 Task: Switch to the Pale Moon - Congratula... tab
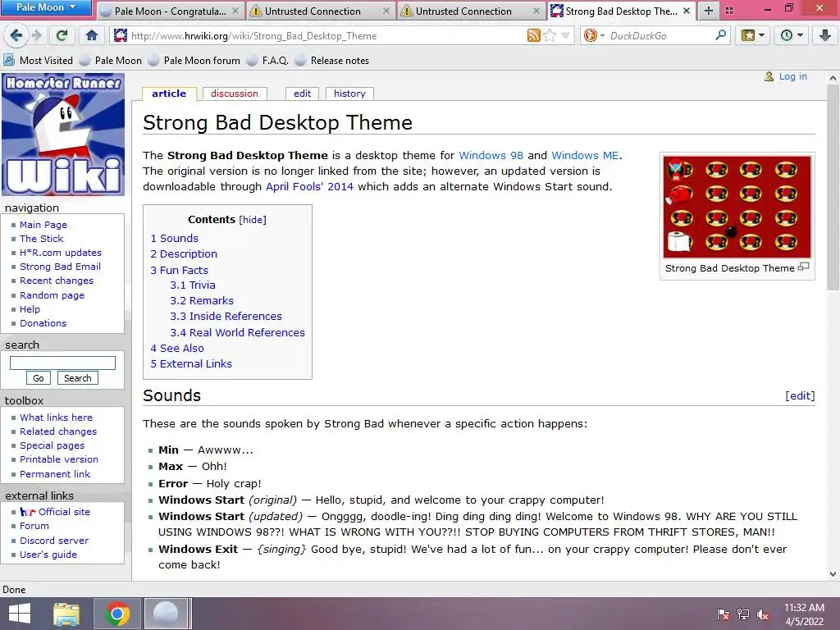tap(169, 11)
